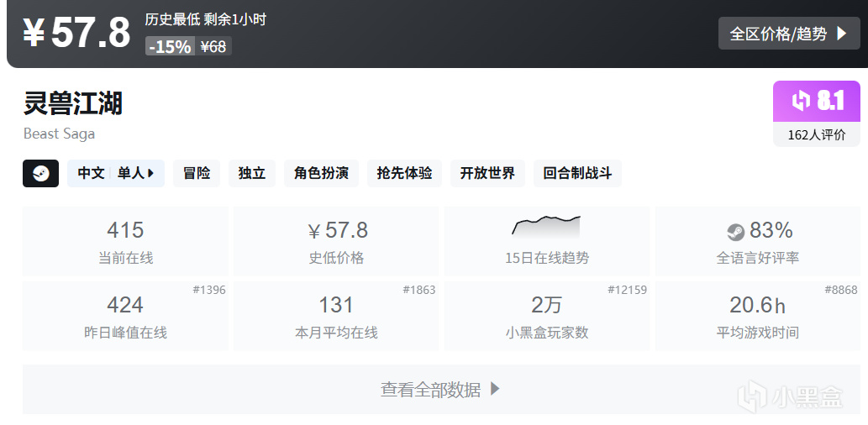868x425 pixels.
Task: Click the current price ¥57.8 in header
Action: 76,34
